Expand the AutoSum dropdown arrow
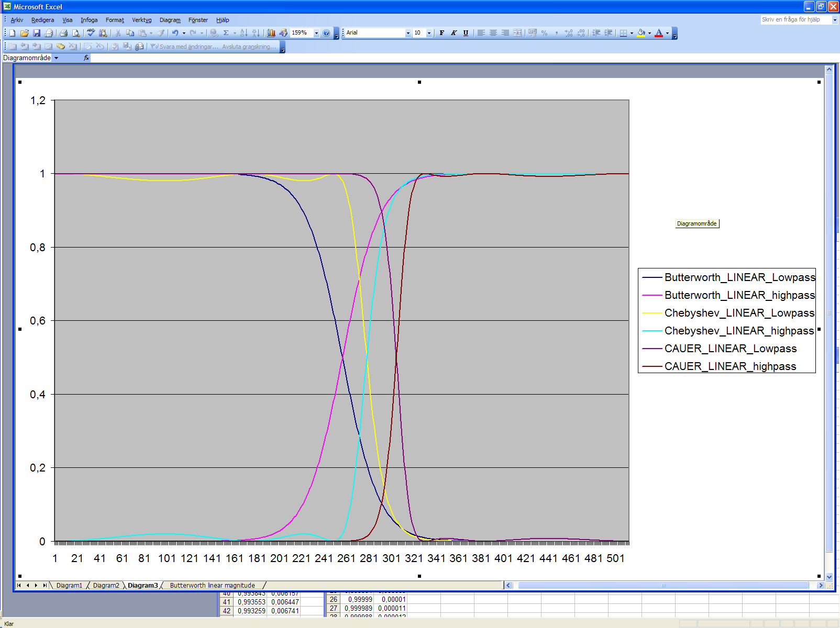Viewport: 840px width, 628px height. (235, 33)
